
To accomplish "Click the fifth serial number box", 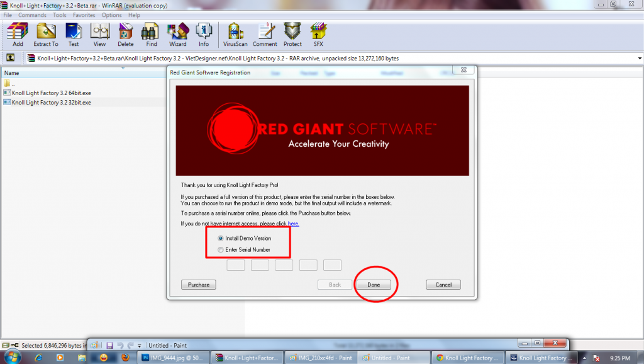I will pyautogui.click(x=332, y=265).
